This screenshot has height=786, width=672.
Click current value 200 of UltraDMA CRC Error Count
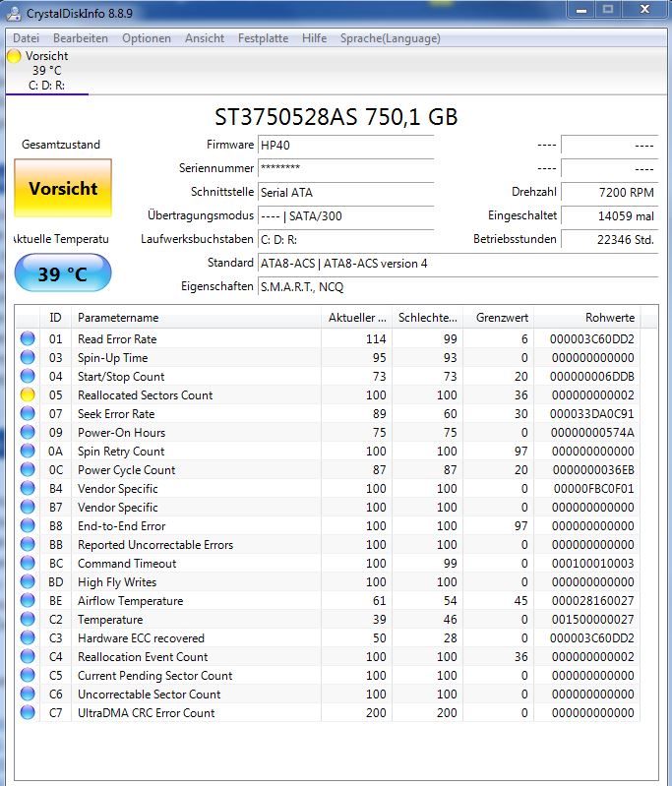point(376,712)
